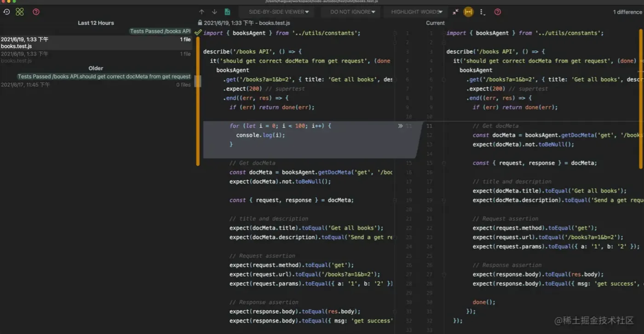Open the Highlight Words dropdown
Image resolution: width=644 pixels, height=334 pixels.
[x=417, y=12]
